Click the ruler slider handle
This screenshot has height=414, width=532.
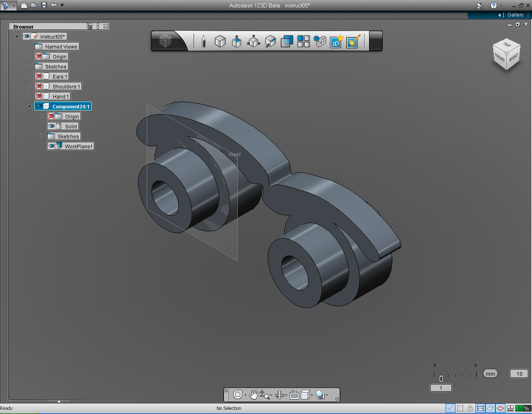tap(441, 378)
